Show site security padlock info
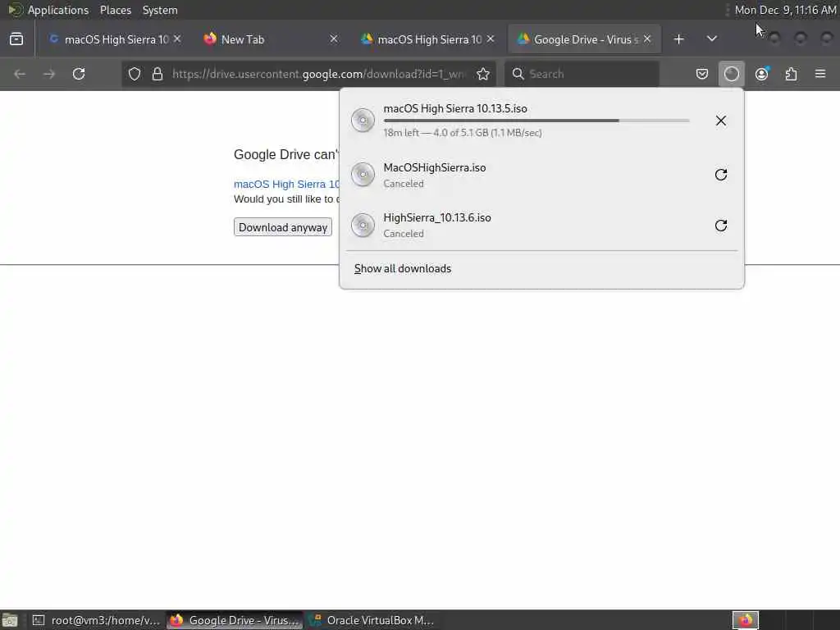Image resolution: width=840 pixels, height=630 pixels. pyautogui.click(x=157, y=74)
